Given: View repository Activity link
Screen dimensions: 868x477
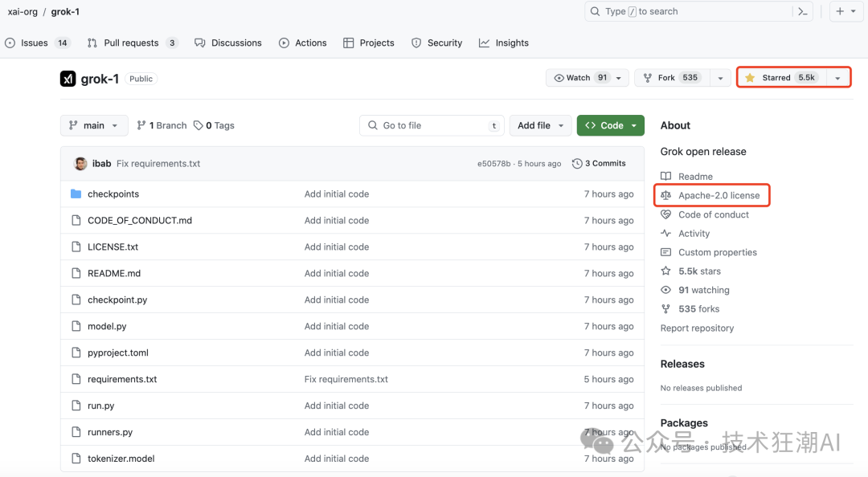Looking at the screenshot, I should tap(686, 234).
